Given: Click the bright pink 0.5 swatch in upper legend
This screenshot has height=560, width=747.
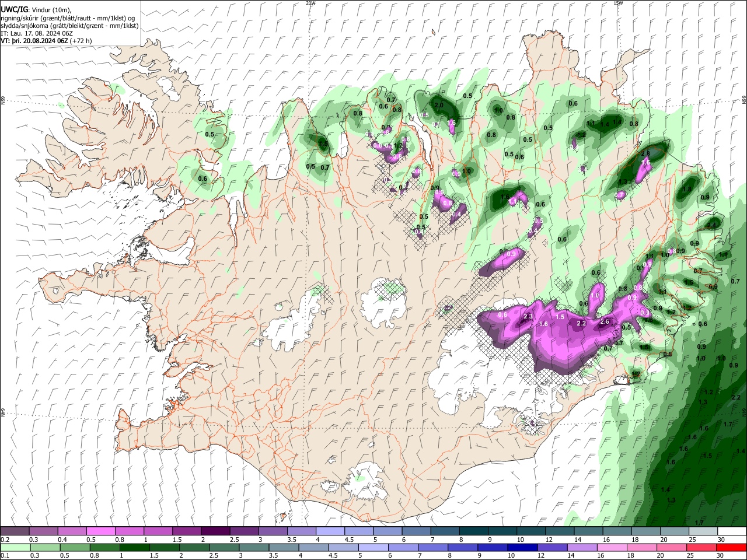Looking at the screenshot, I should (x=100, y=531).
